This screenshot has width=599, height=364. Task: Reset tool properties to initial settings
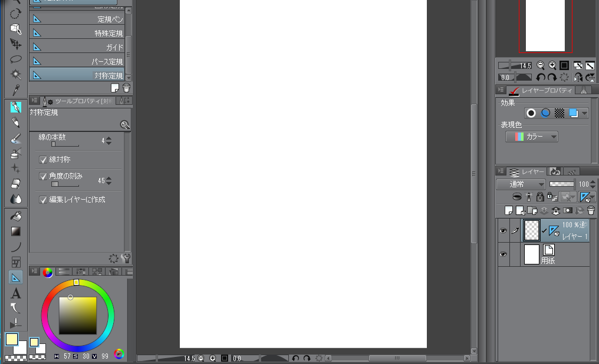click(113, 259)
